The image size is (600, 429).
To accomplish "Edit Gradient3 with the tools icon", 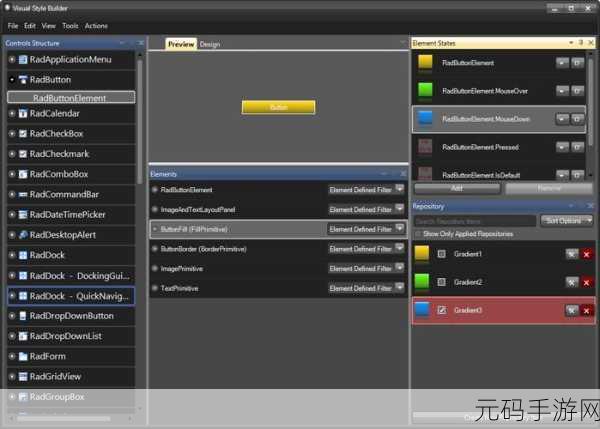I will click(x=572, y=310).
